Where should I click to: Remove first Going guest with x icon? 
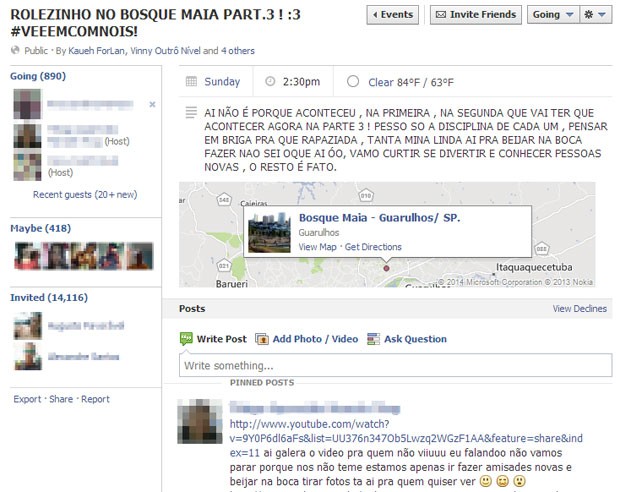152,104
